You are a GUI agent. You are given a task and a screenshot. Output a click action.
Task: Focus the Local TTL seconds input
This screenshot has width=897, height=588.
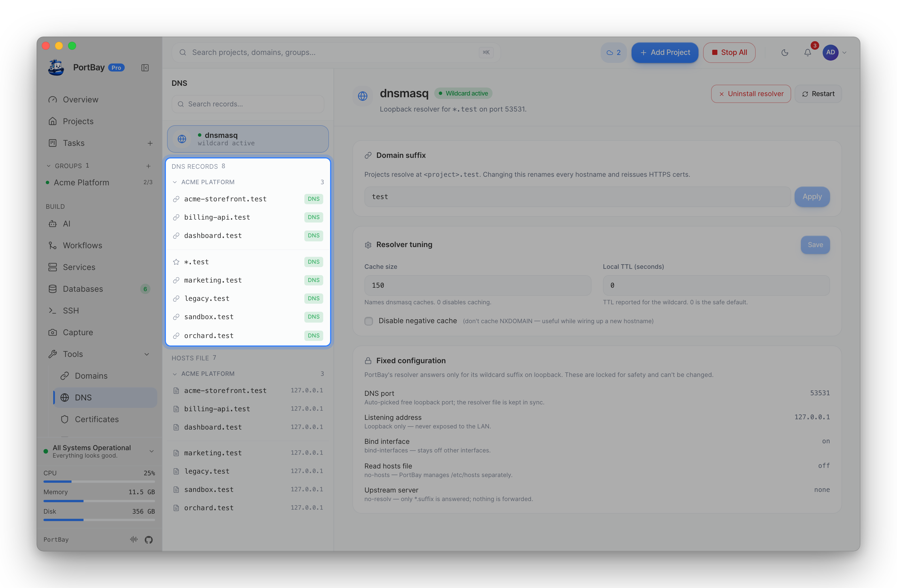pyautogui.click(x=716, y=285)
